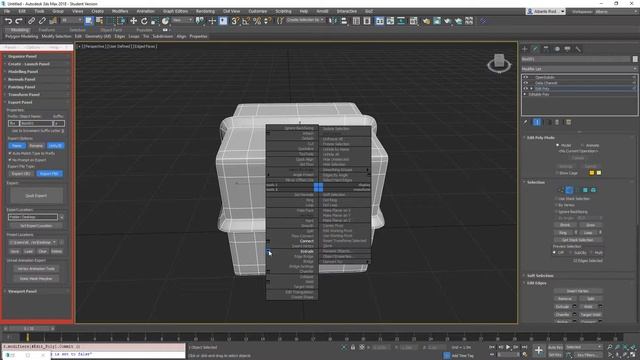Open the Customize menu

[258, 11]
